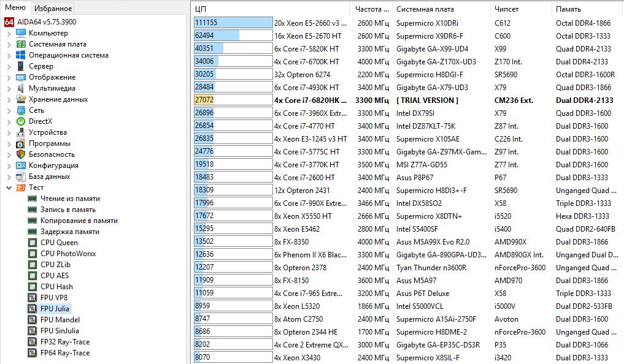Viewport: 624px width, 364px height.
Task: Click the [ TRIAL VERSION ] motherboard cell
Action: click(428, 100)
